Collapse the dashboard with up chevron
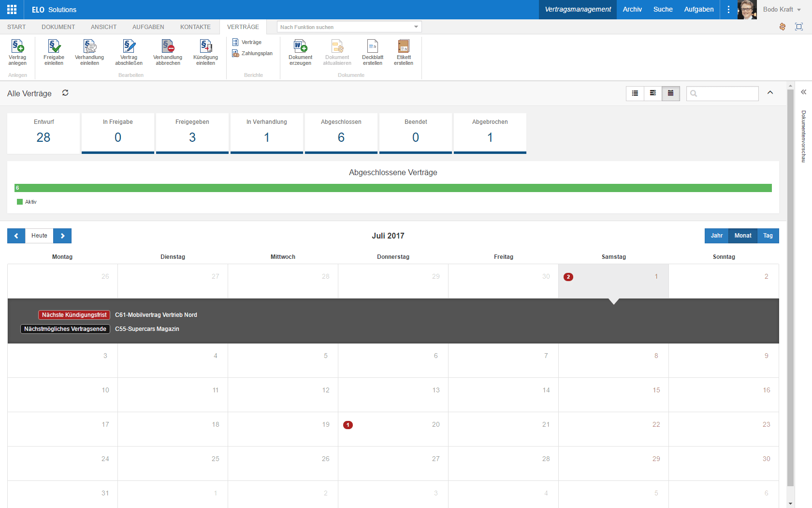 click(770, 92)
